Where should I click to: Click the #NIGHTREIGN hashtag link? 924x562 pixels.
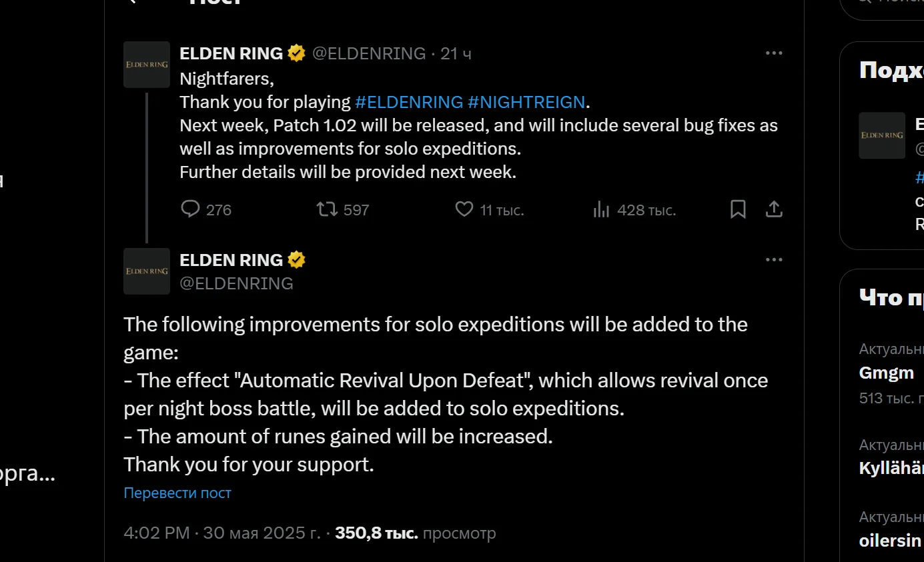pyautogui.click(x=526, y=102)
